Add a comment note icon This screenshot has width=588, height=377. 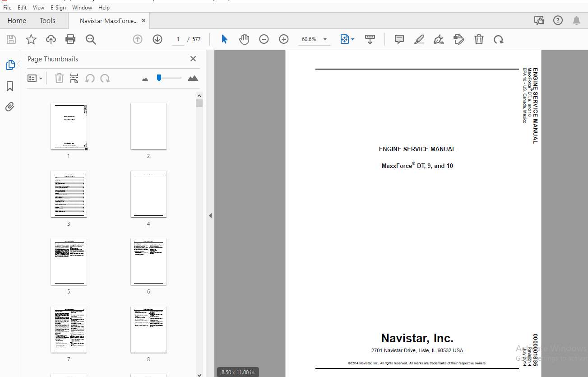(x=399, y=39)
